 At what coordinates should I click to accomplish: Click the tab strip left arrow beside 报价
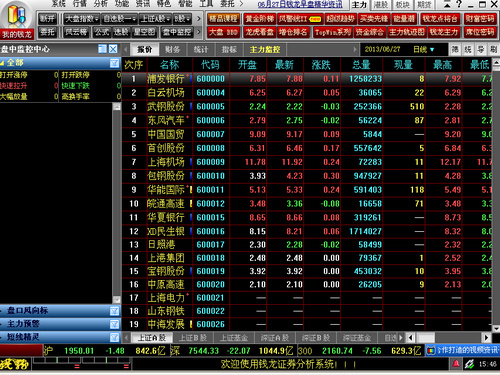pos(126,50)
